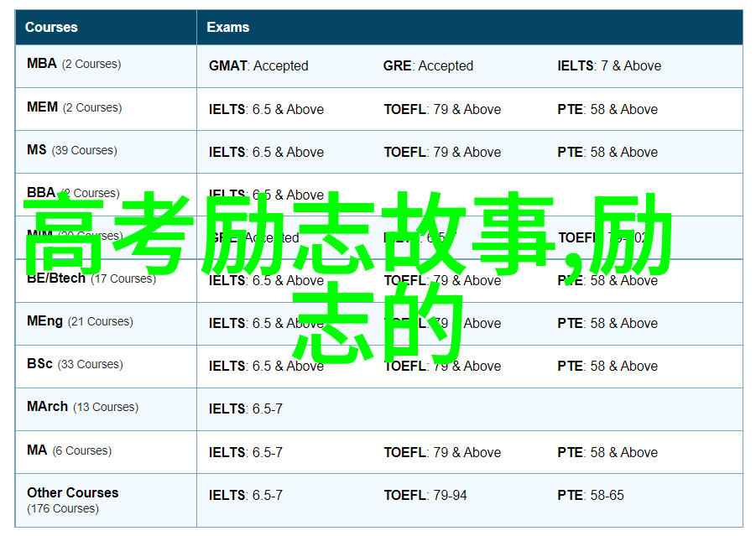Click the MArch (13 Courses) label

click(x=82, y=407)
